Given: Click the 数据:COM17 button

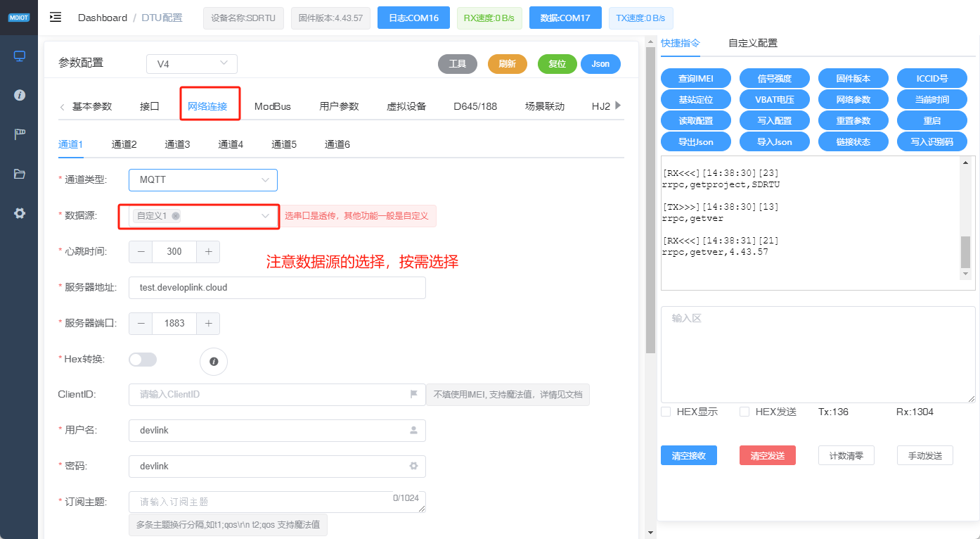Looking at the screenshot, I should 565,18.
